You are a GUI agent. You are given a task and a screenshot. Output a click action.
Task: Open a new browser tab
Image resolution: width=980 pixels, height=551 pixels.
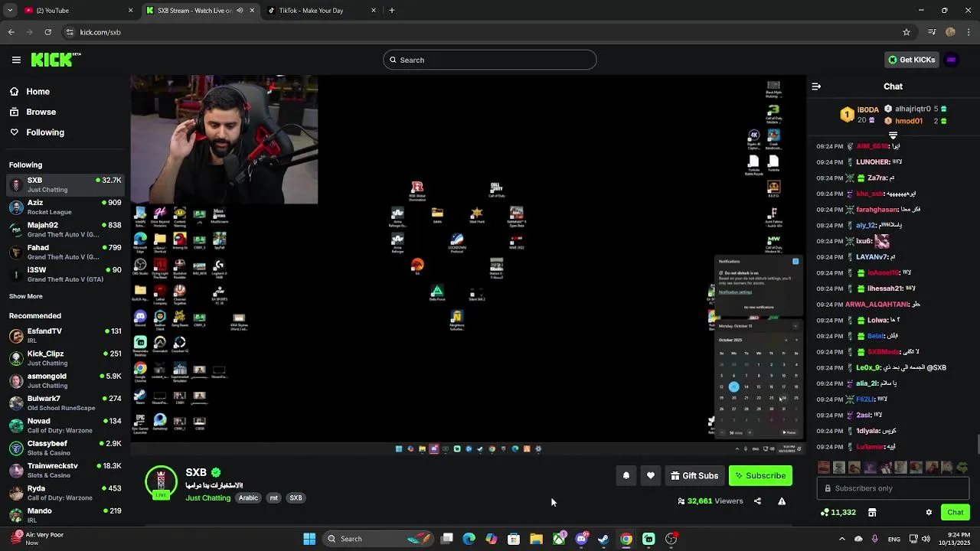[392, 11]
